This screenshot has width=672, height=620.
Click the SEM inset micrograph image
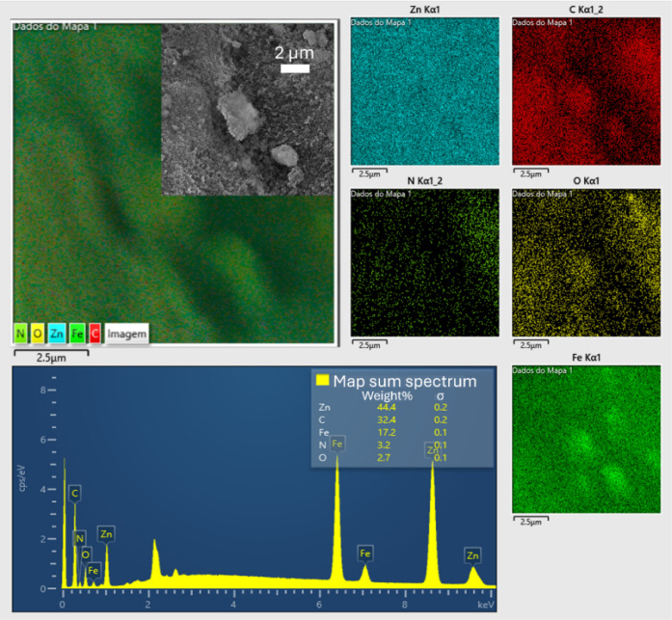click(247, 110)
